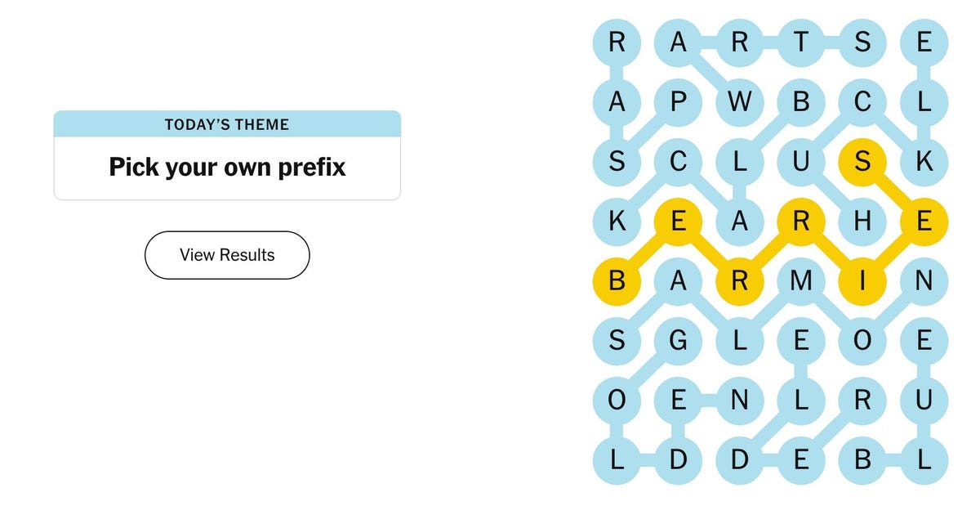Click the TODAY'S THEME header bar

click(x=227, y=124)
